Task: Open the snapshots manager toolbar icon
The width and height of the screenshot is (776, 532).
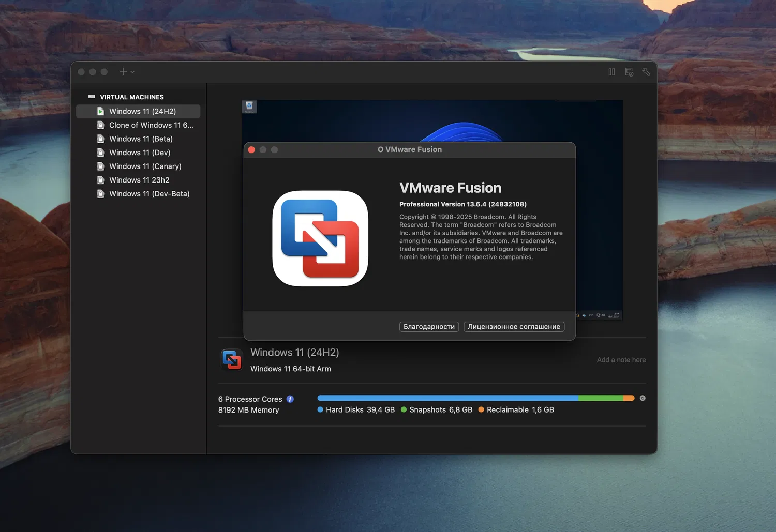Action: tap(629, 72)
